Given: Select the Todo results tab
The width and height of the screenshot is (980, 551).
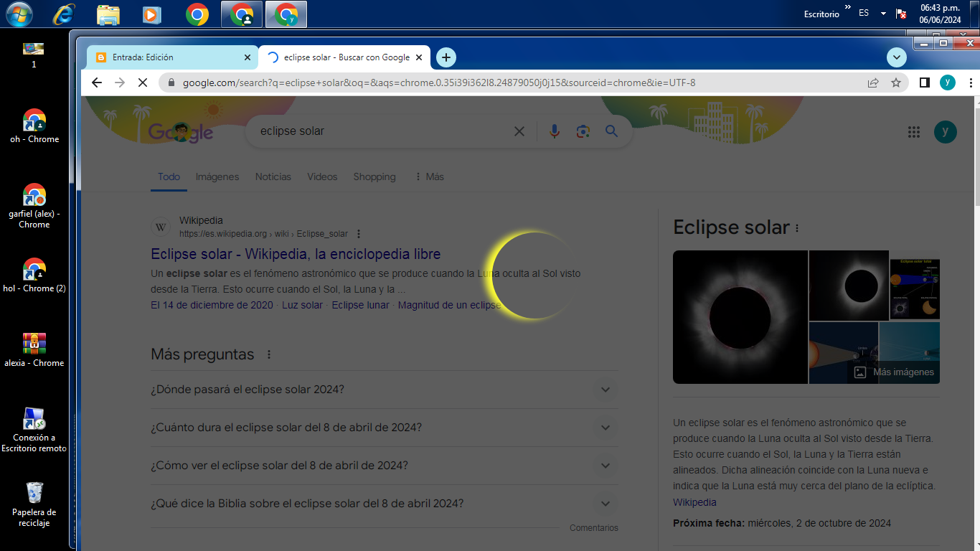Looking at the screenshot, I should click(169, 176).
